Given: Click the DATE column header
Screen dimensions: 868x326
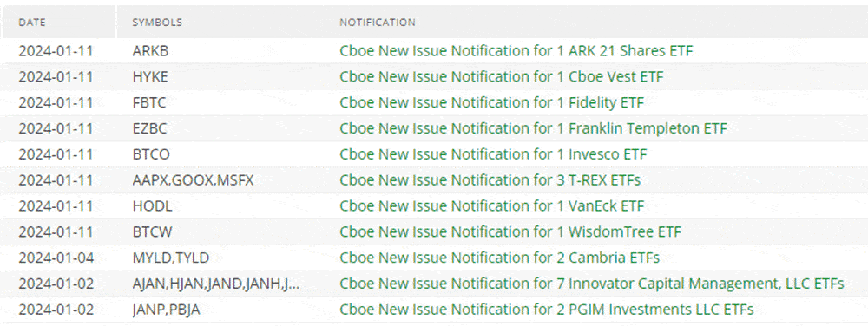Looking at the screenshot, I should point(32,23).
